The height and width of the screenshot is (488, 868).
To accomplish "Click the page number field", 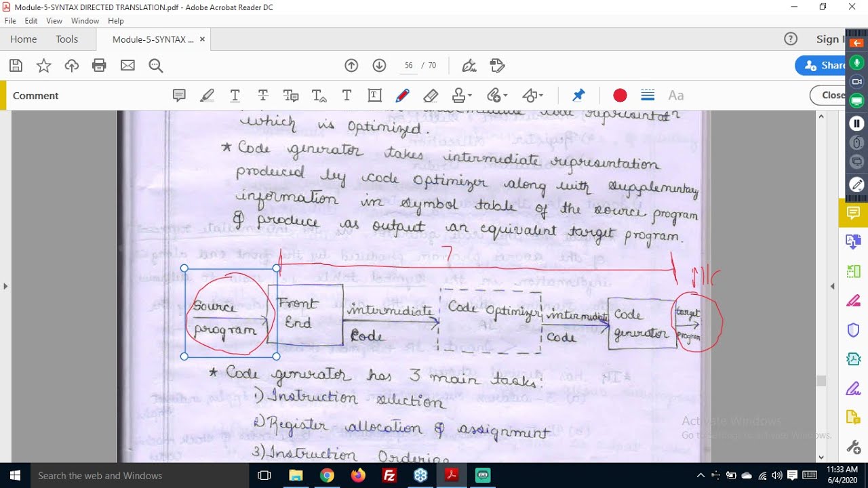I will (408, 66).
